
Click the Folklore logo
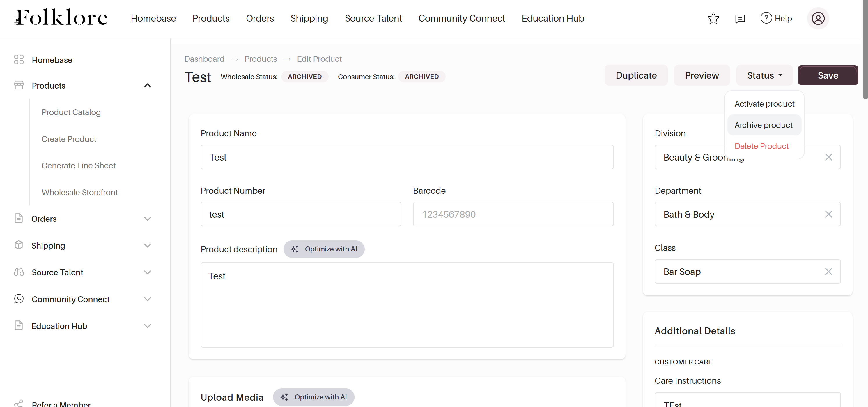point(61,17)
